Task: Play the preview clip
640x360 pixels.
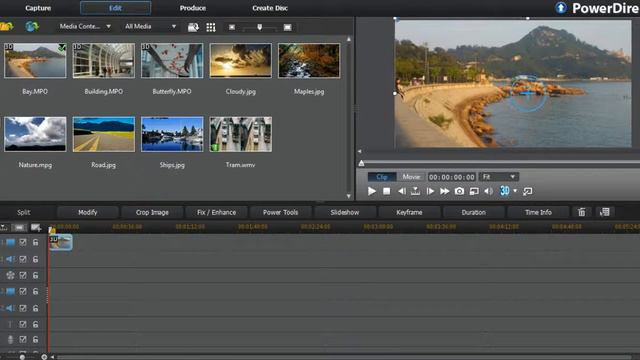Action: tap(371, 191)
